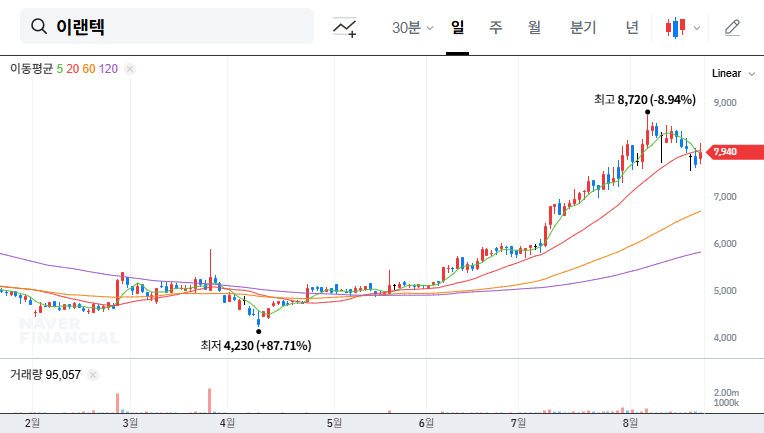Open the Linear scale dropdown
Image resolution: width=764 pixels, height=433 pixels.
726,73
